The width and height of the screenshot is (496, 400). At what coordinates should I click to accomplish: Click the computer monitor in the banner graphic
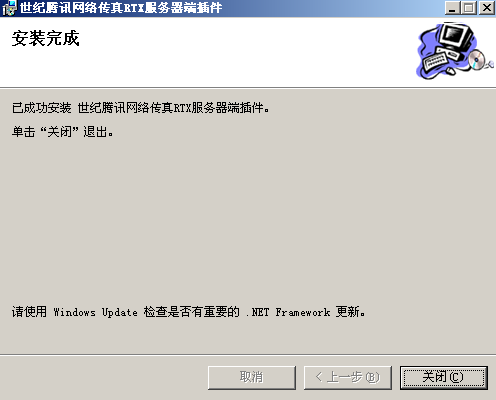point(456,37)
